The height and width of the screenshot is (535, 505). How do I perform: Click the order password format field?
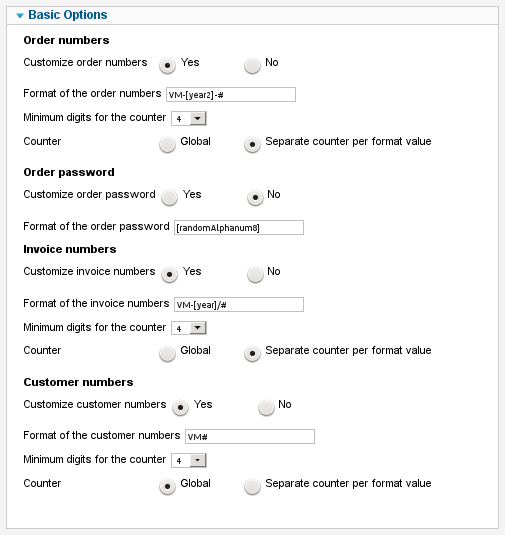[x=239, y=228]
